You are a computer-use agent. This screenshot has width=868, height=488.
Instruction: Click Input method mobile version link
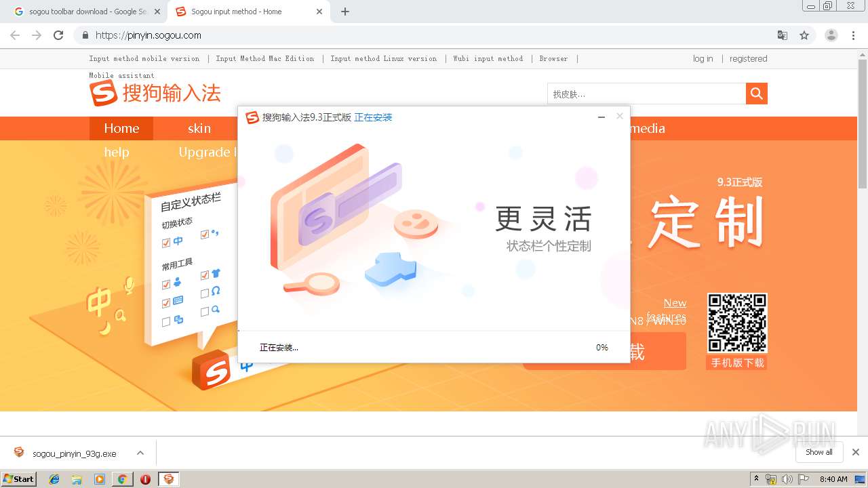tap(144, 59)
